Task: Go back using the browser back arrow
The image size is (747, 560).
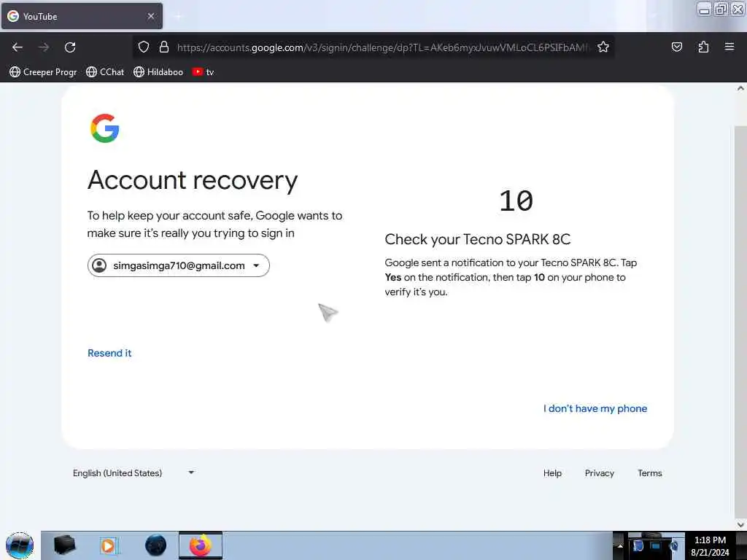Action: point(18,47)
